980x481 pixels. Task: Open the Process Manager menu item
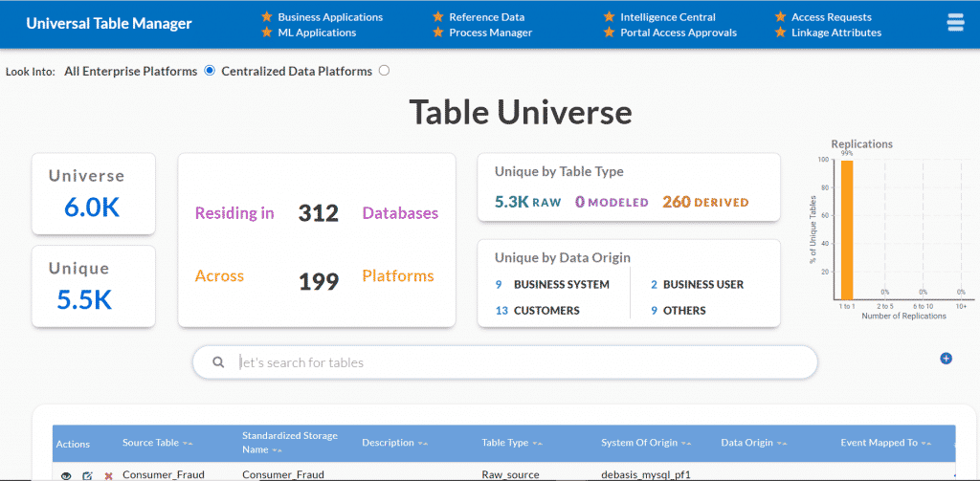(490, 33)
